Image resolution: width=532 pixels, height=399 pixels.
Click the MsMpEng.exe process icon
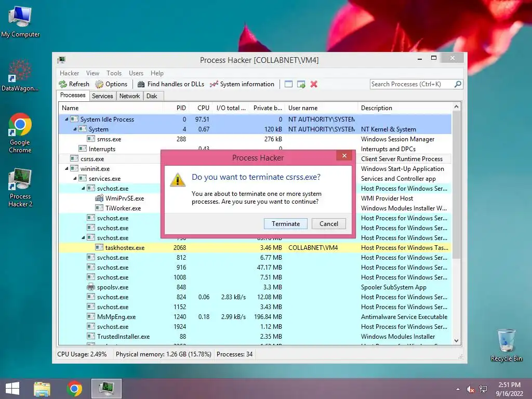tap(90, 316)
